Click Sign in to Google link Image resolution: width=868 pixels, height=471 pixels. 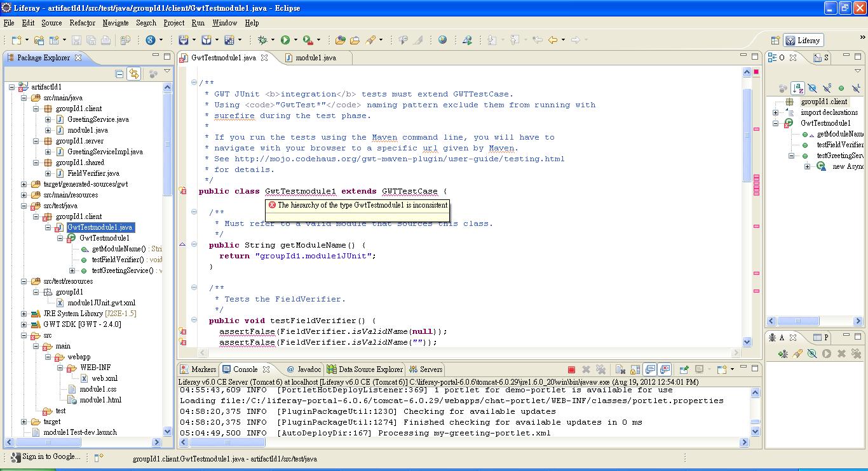pyautogui.click(x=51, y=456)
